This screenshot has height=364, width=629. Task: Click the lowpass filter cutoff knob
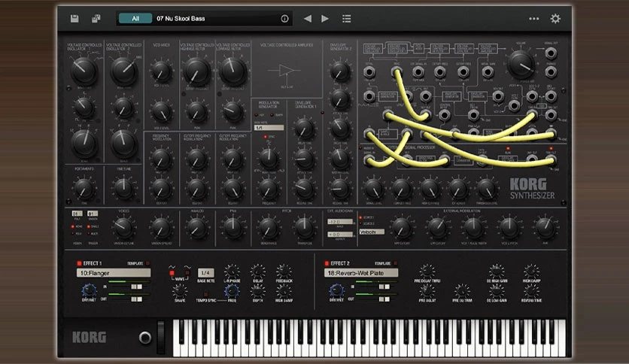(233, 71)
